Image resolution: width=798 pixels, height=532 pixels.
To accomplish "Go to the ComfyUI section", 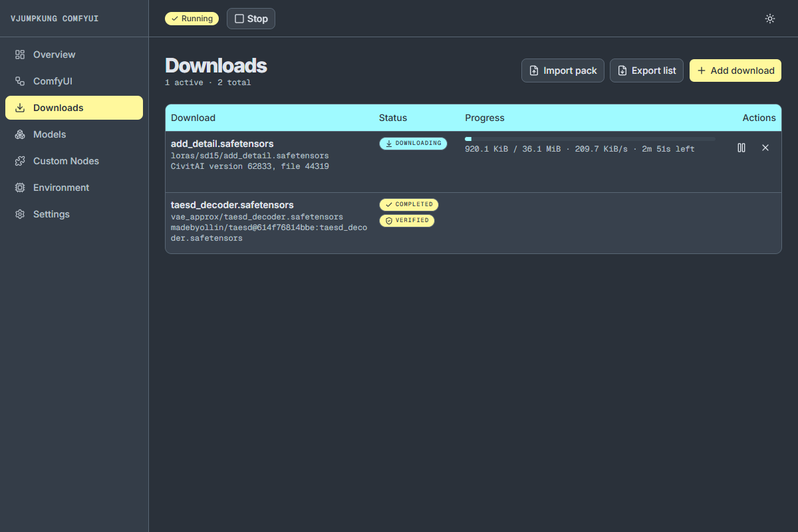I will pyautogui.click(x=74, y=81).
